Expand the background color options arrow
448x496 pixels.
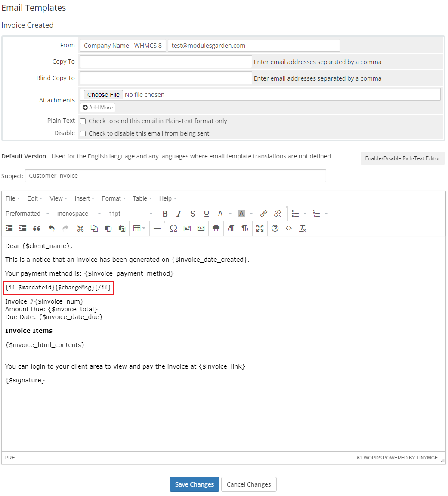click(x=251, y=214)
